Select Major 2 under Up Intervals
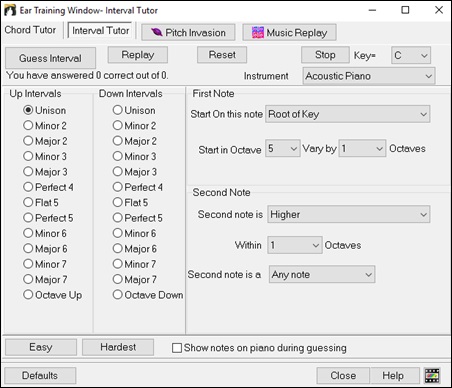The image size is (452, 388). [45, 141]
